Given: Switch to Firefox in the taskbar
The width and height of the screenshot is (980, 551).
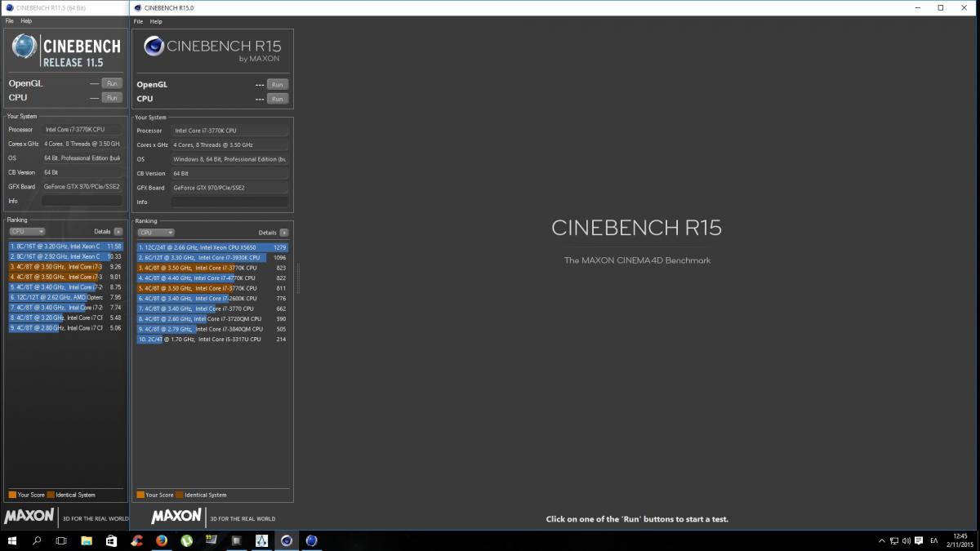Looking at the screenshot, I should 161,540.
